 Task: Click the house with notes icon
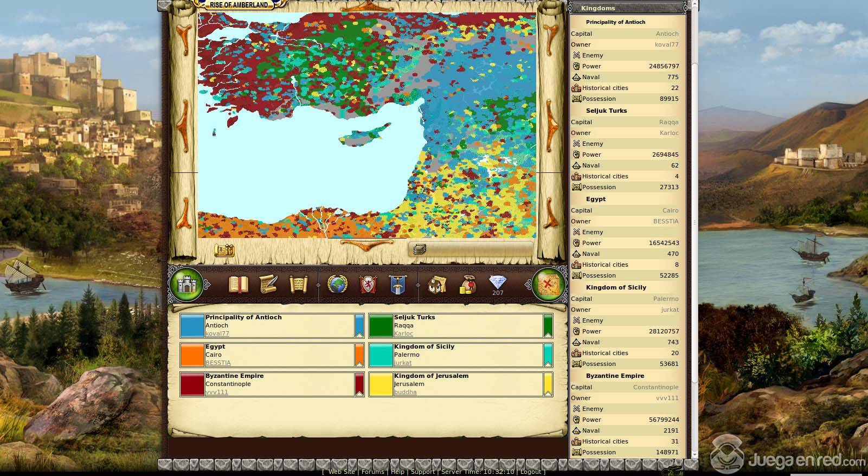click(437, 284)
